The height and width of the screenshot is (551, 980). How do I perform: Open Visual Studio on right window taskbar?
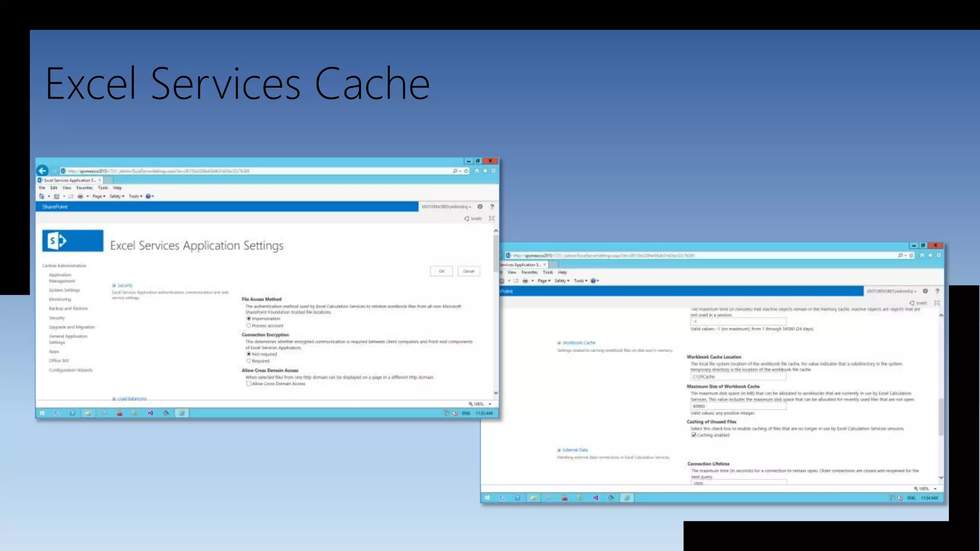tap(596, 498)
